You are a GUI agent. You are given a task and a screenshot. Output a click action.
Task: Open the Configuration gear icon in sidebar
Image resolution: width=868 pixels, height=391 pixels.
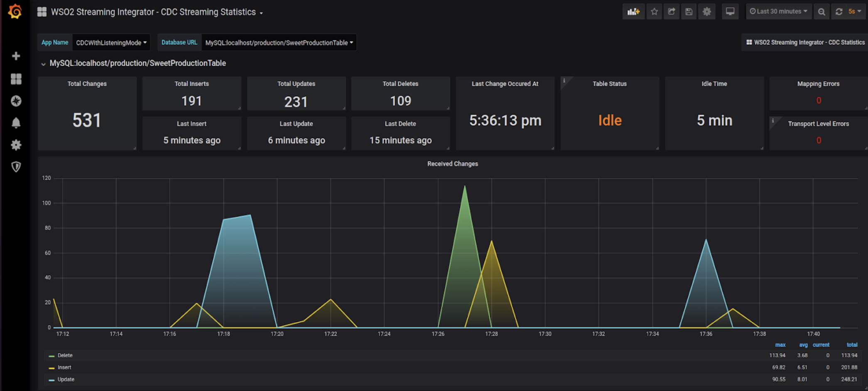pos(16,145)
